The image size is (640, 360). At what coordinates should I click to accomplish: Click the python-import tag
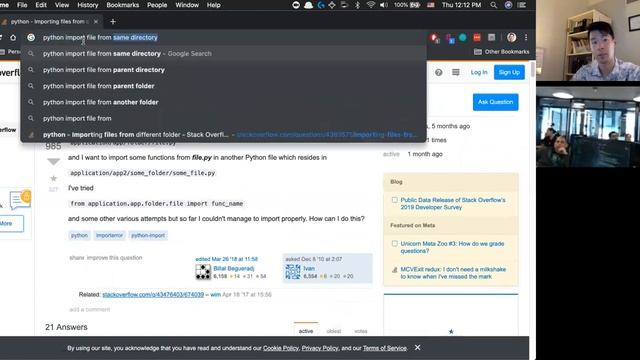tap(148, 236)
